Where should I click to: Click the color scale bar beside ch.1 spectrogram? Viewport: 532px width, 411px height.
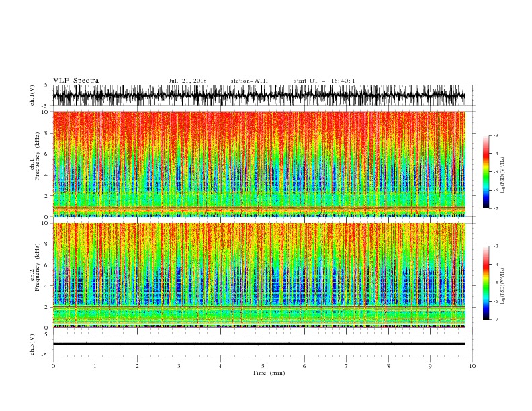[x=486, y=172]
